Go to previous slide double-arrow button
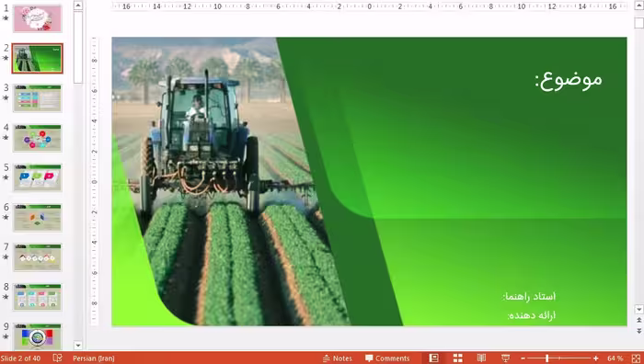Viewport: 644px width, 364px height. click(638, 320)
